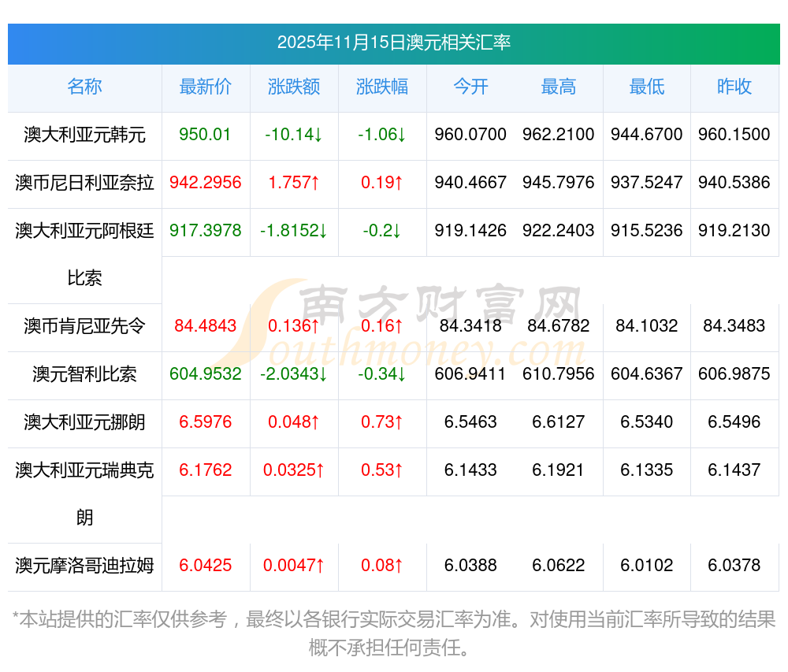The height and width of the screenshot is (672, 788).
Task: Select the 涨跌幅 column header
Action: (x=382, y=87)
